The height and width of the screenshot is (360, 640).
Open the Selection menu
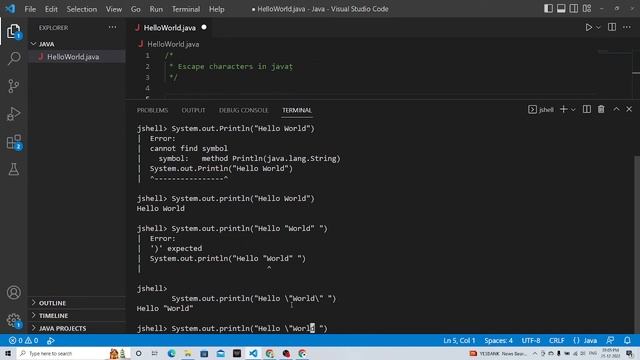(82, 9)
